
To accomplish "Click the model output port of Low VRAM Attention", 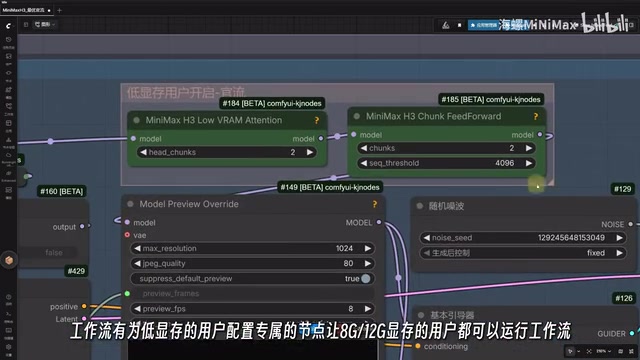I will (321, 139).
